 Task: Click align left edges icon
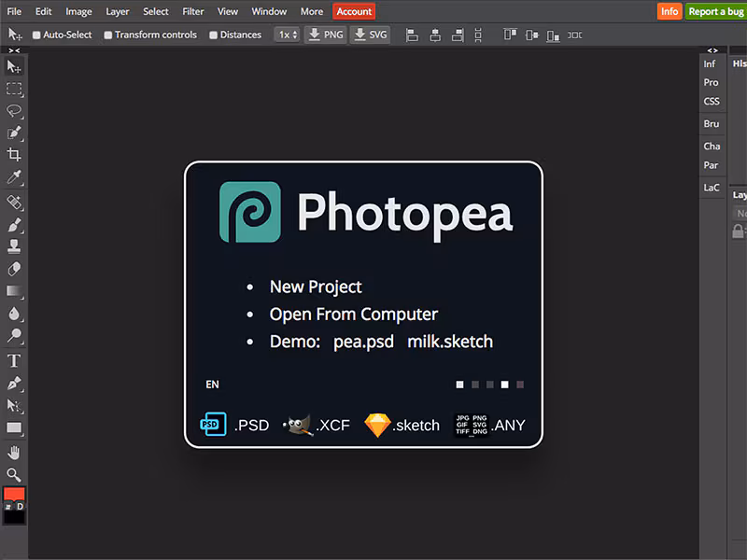coord(412,35)
